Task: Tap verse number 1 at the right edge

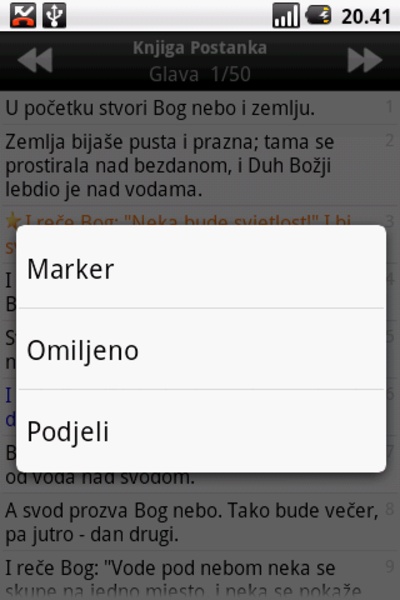Action: tap(389, 106)
